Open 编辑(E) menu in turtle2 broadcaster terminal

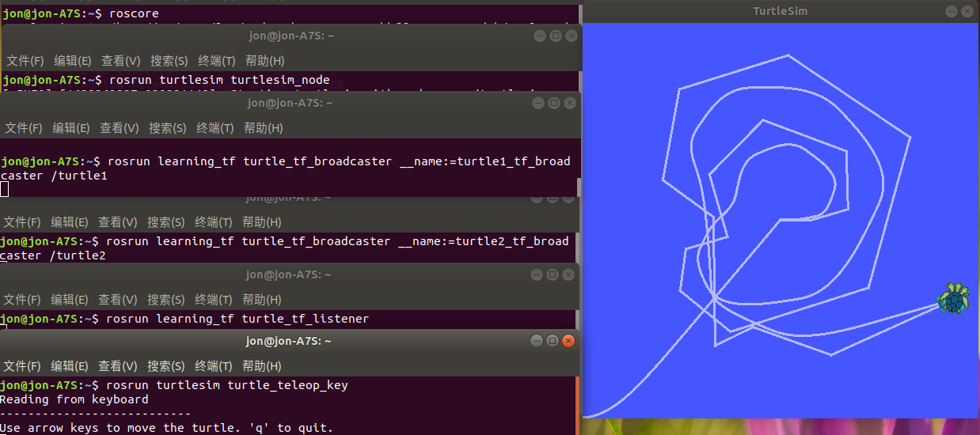(x=70, y=222)
